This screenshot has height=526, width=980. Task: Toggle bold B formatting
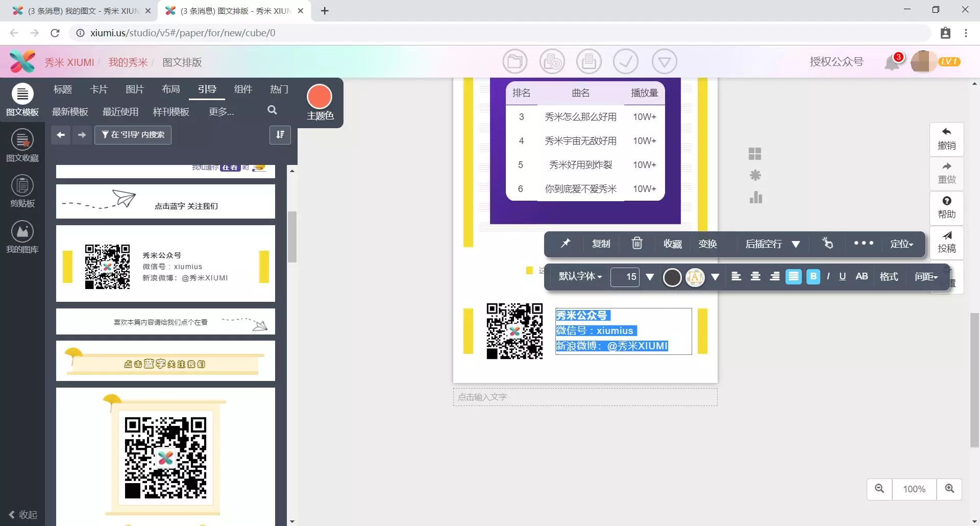pos(813,277)
